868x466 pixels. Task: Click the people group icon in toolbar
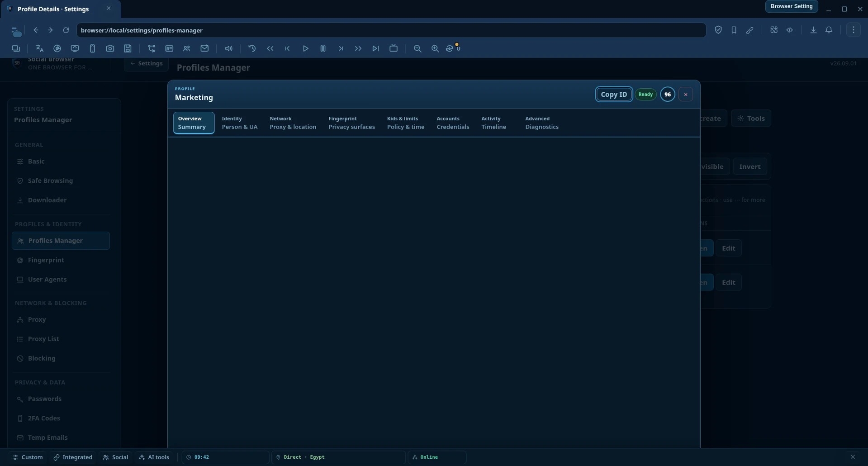pyautogui.click(x=186, y=48)
